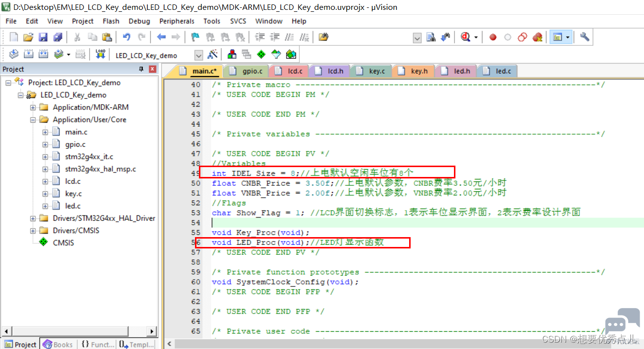Save all open files
Image resolution: width=644 pixels, height=349 pixels.
coord(58,37)
